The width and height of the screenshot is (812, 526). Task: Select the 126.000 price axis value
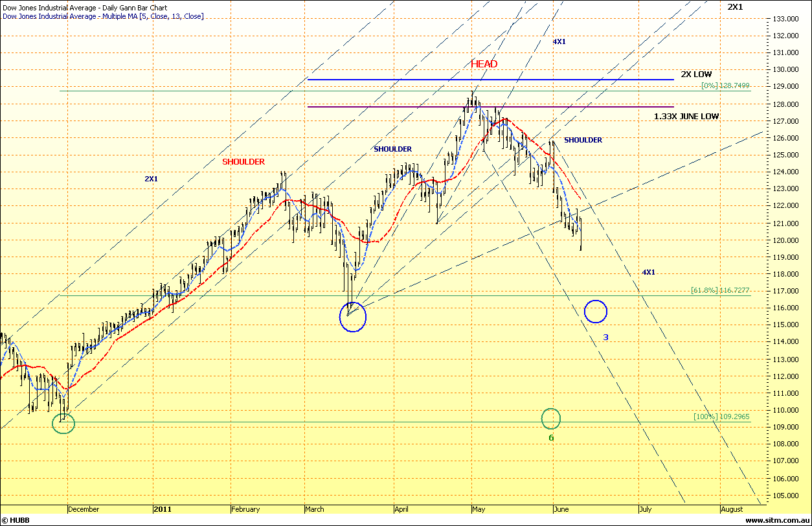(784, 138)
